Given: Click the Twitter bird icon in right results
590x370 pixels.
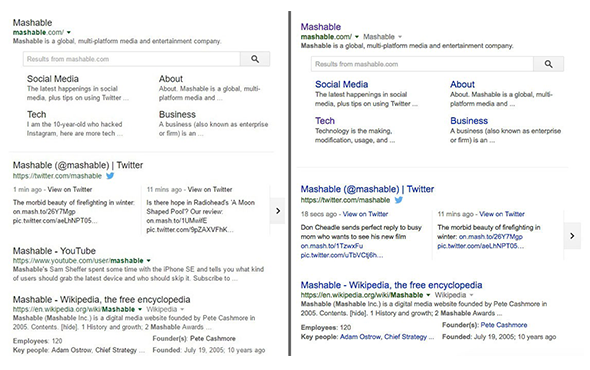Looking at the screenshot, I should [398, 200].
